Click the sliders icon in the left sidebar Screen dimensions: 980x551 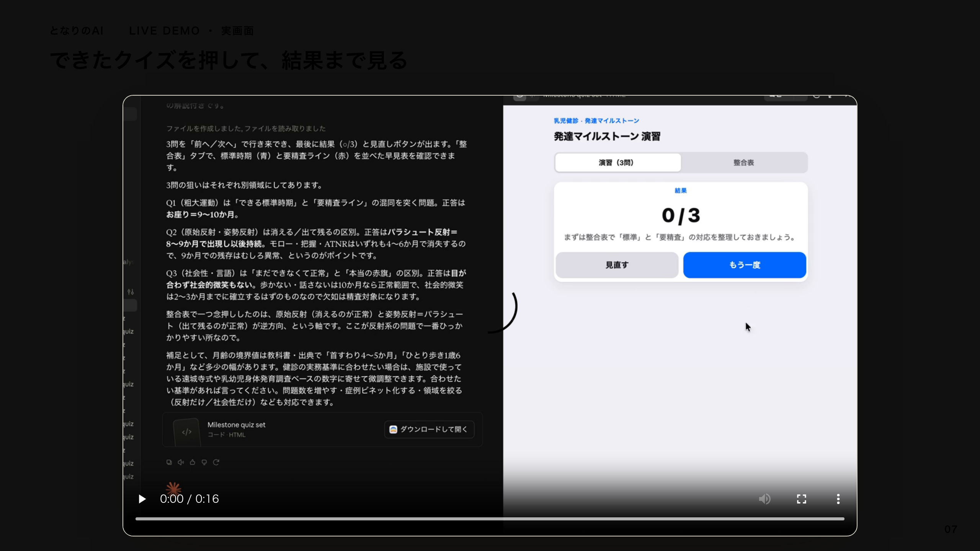pos(131,292)
